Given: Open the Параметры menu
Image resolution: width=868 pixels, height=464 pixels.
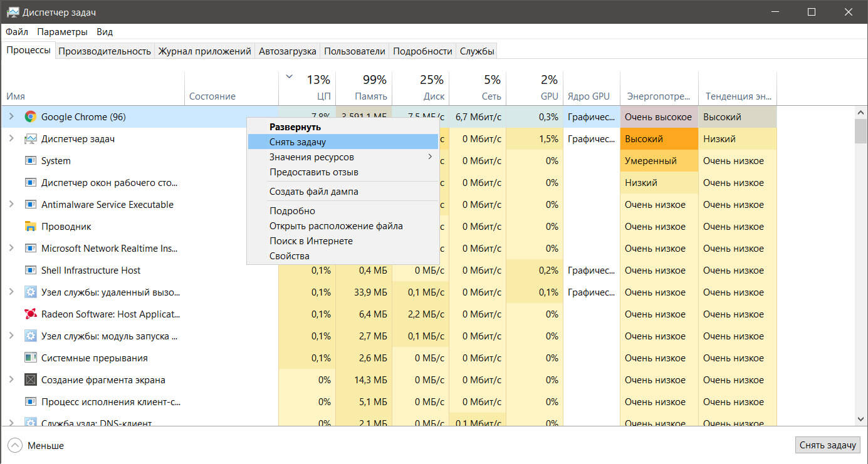Looking at the screenshot, I should click(63, 31).
